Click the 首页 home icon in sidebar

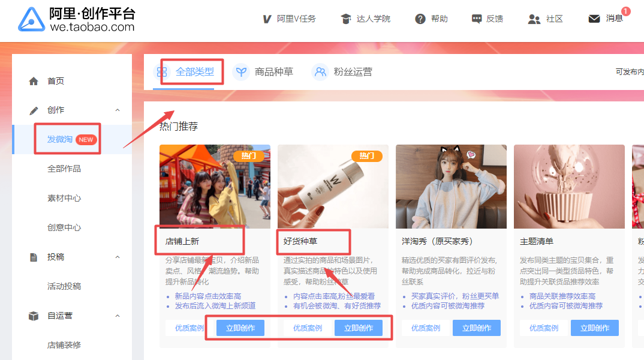point(34,81)
